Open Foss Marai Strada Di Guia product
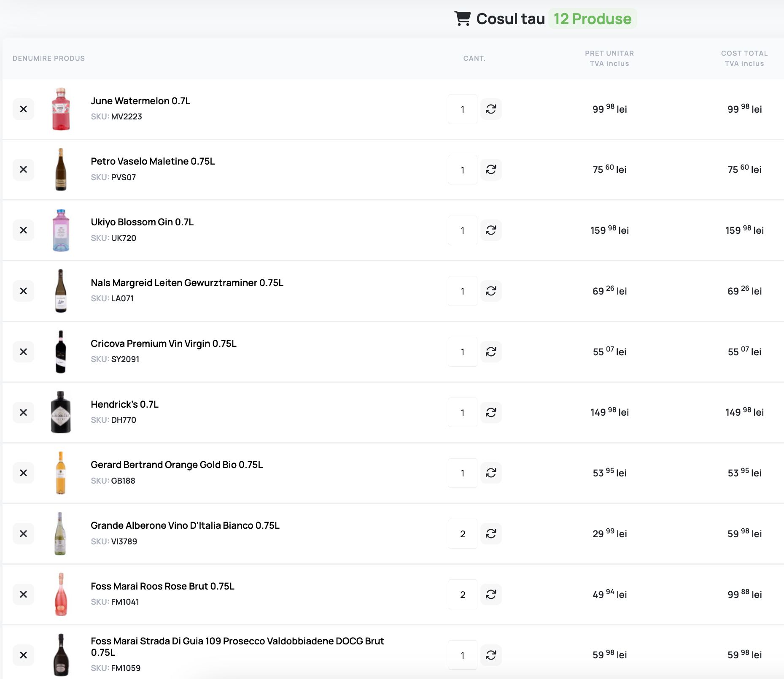 (237, 647)
